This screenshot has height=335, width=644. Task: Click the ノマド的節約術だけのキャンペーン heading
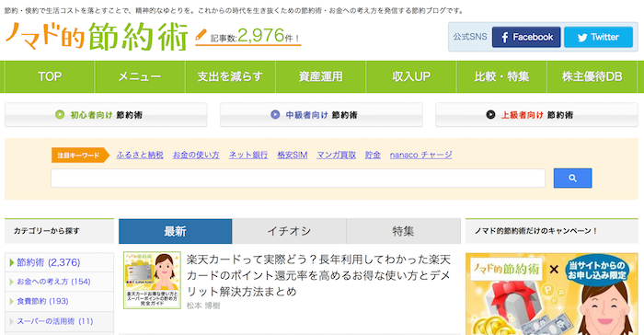point(536,231)
